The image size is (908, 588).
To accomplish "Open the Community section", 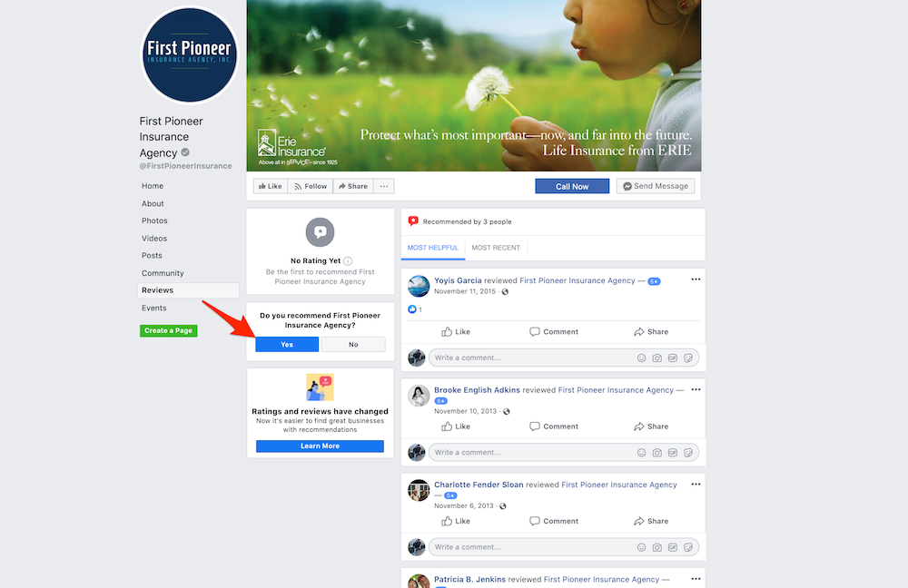I will [163, 273].
